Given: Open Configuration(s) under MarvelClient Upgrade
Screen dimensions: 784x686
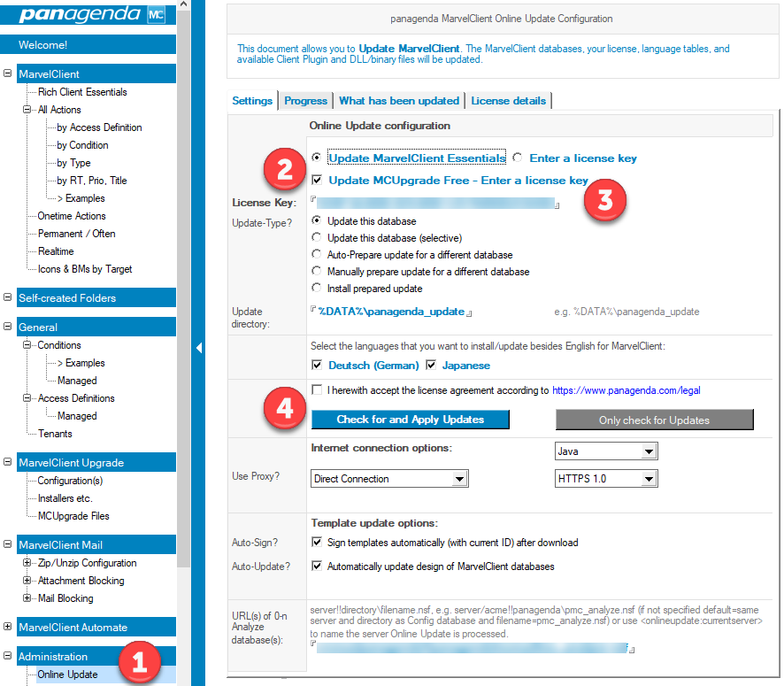Looking at the screenshot, I should 70,481.
